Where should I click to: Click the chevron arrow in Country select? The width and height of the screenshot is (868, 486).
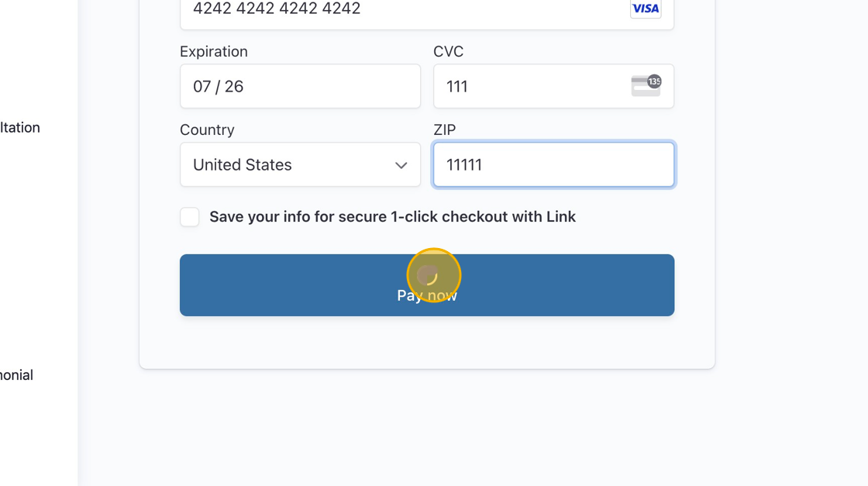click(401, 165)
